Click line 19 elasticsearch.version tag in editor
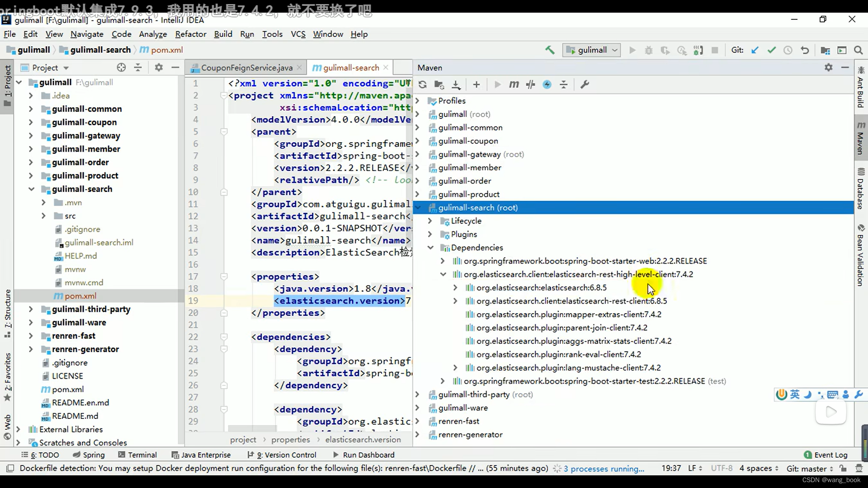868x488 pixels. point(340,300)
